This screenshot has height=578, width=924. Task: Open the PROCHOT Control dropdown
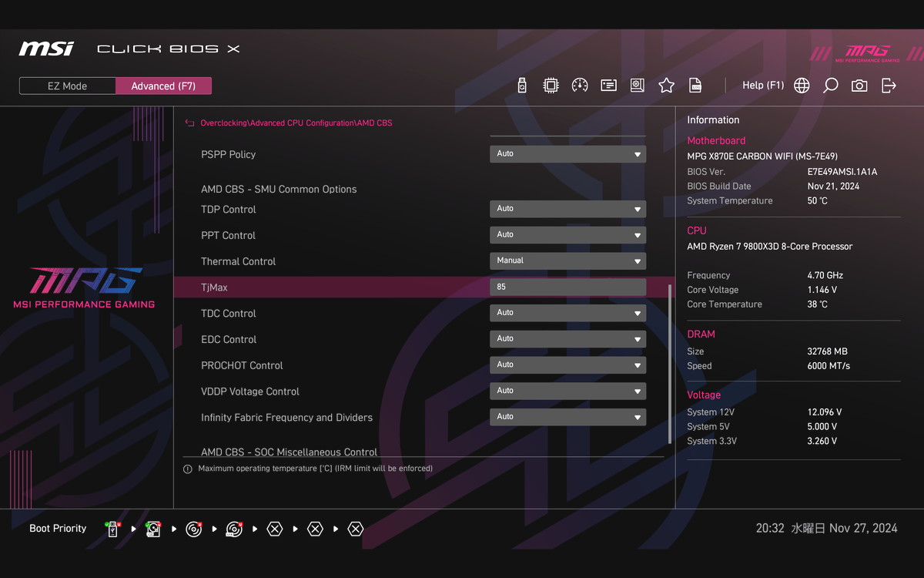coord(567,365)
